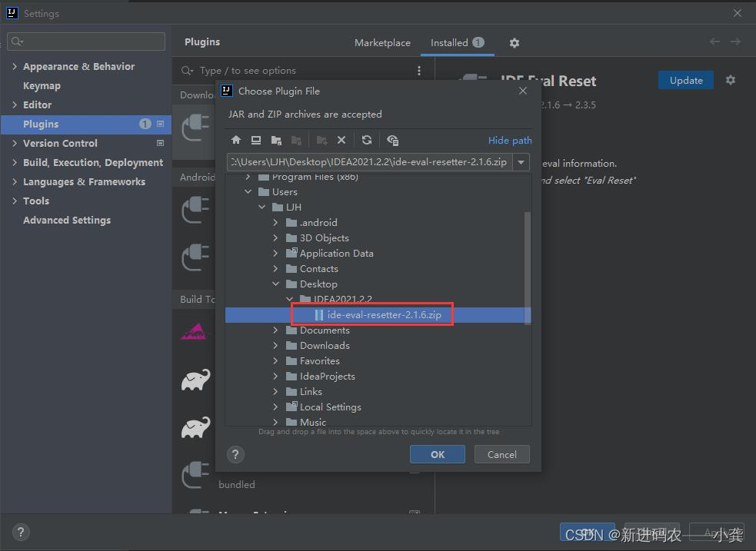
Task: Open Settings help at bottom left
Action: click(21, 533)
